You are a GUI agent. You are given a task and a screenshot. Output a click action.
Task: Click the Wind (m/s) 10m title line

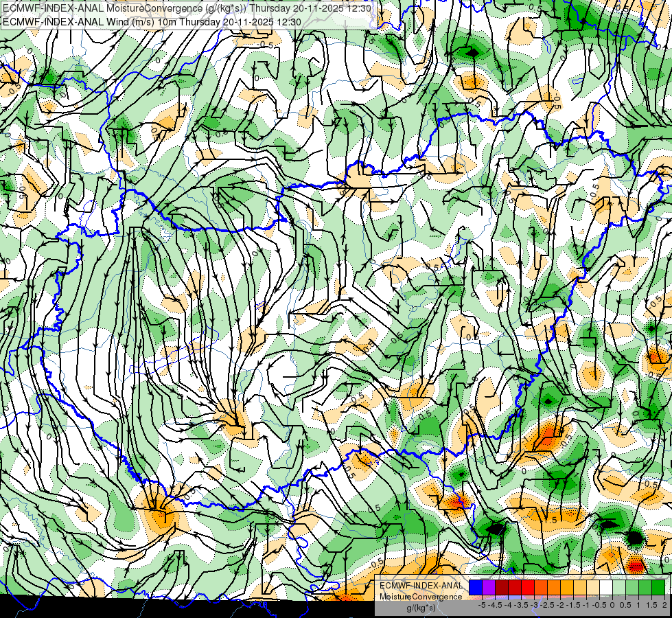pyautogui.click(x=152, y=22)
